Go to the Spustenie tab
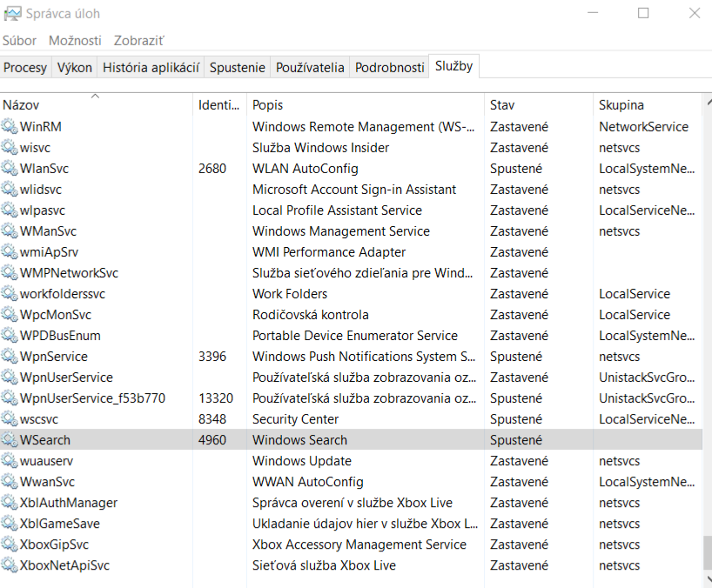Viewport: 712px width, 588px height. pos(237,68)
